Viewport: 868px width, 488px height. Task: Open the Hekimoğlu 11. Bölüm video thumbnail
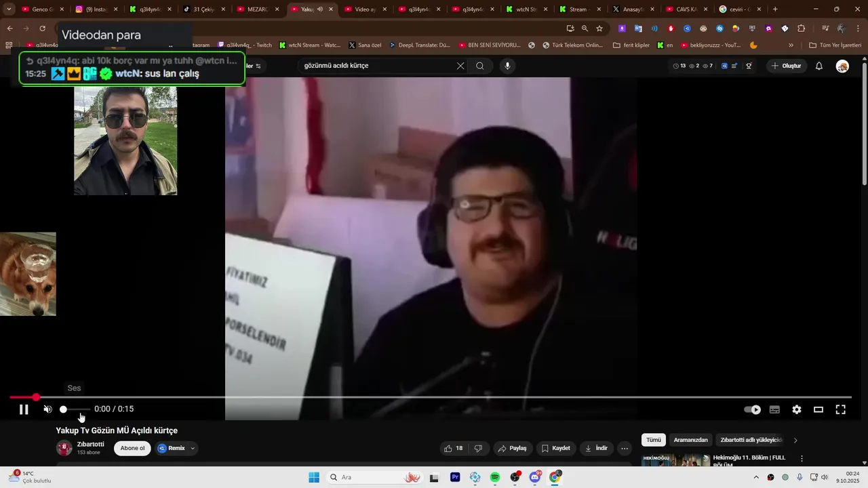coord(675,460)
